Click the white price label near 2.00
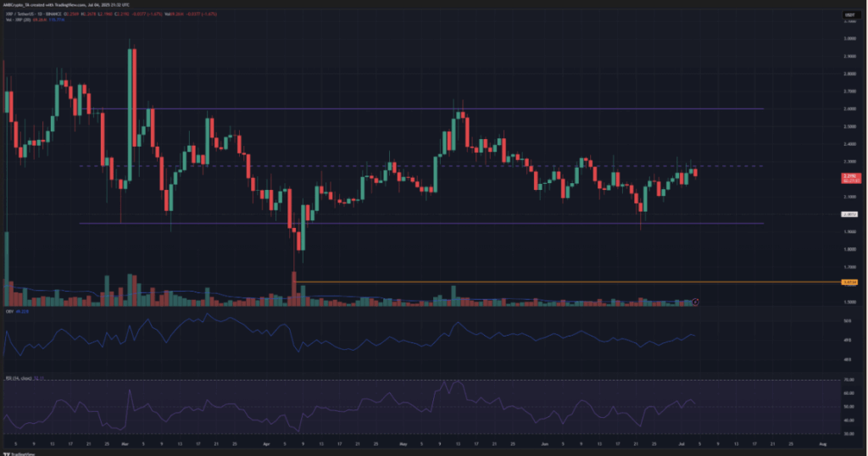The width and height of the screenshot is (868, 456). 849,214
